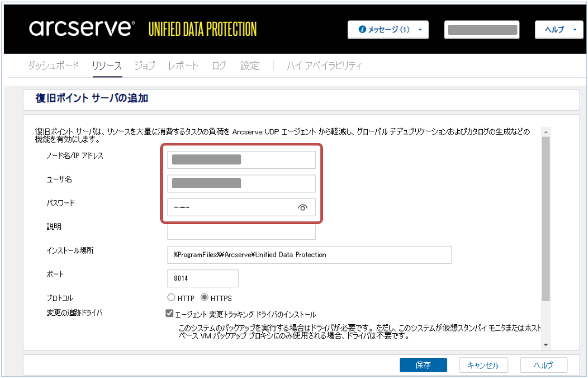Click the 保存 button
The image size is (588, 378).
(424, 365)
